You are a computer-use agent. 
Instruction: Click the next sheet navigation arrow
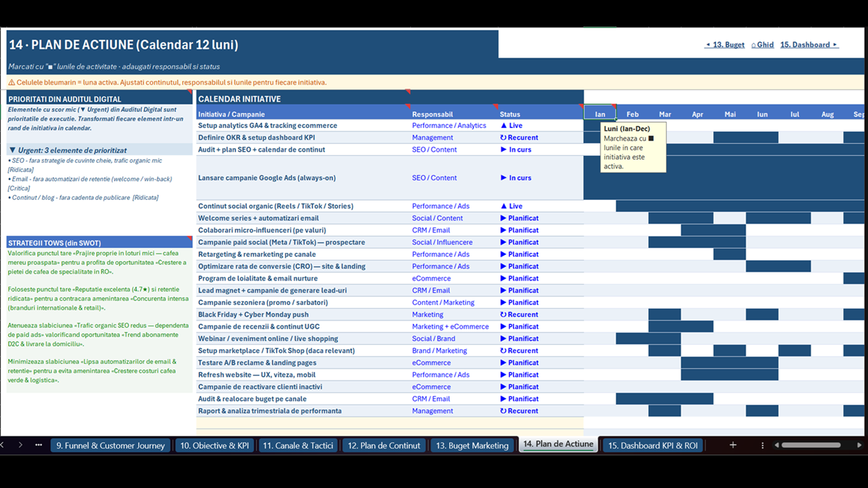pos(20,445)
